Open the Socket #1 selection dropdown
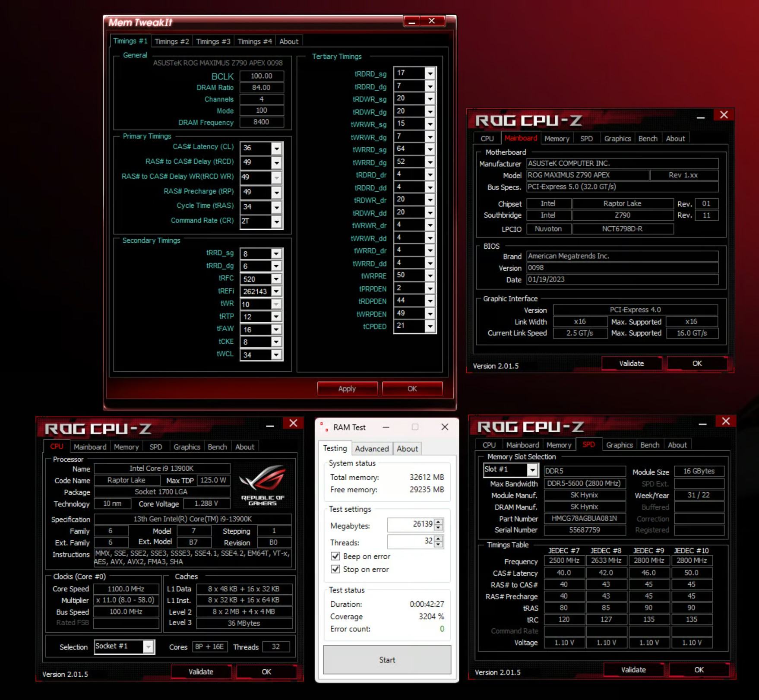 (x=149, y=646)
